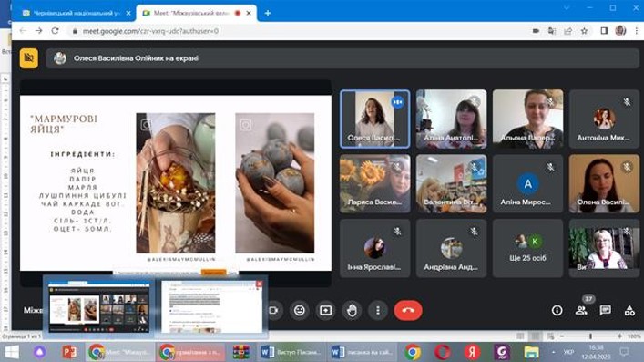Screen dimensions: 644x362
Task: Switch the УКР keyboard language indicator
Action: click(568, 352)
